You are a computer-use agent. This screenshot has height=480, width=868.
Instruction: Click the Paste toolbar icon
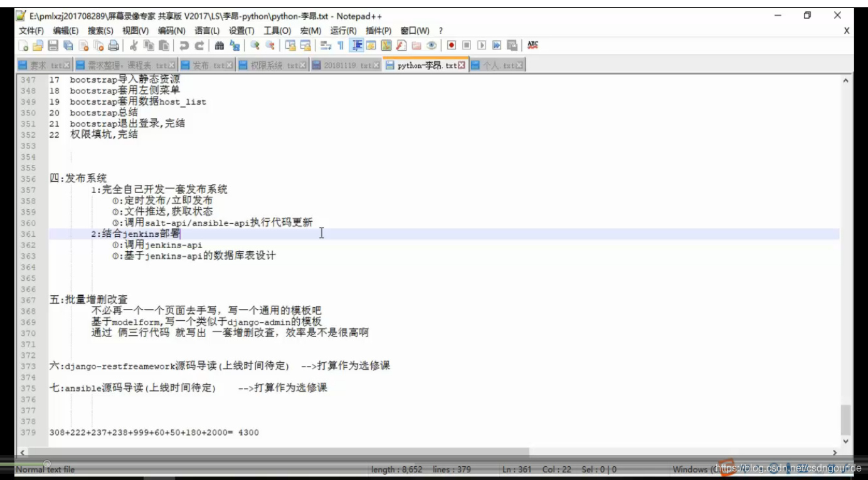coord(164,45)
